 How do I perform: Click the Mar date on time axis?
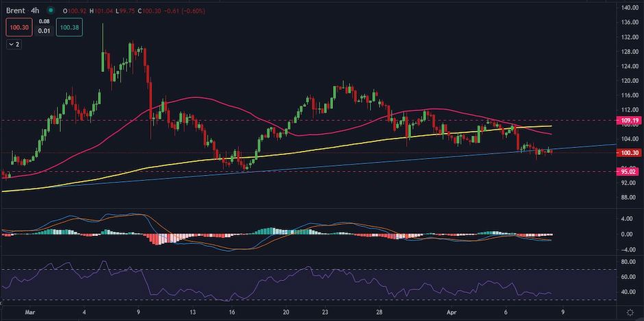pyautogui.click(x=28, y=311)
